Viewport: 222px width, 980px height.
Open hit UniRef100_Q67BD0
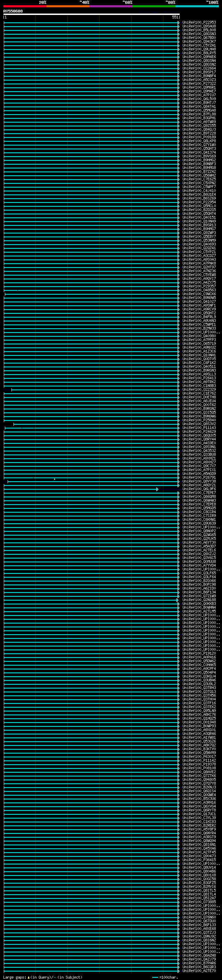point(199,38)
